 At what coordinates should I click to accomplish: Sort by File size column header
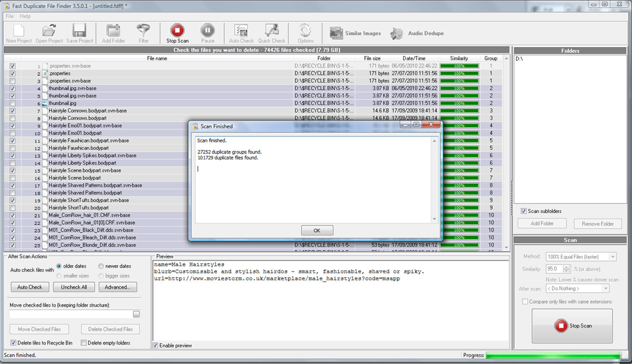click(372, 58)
